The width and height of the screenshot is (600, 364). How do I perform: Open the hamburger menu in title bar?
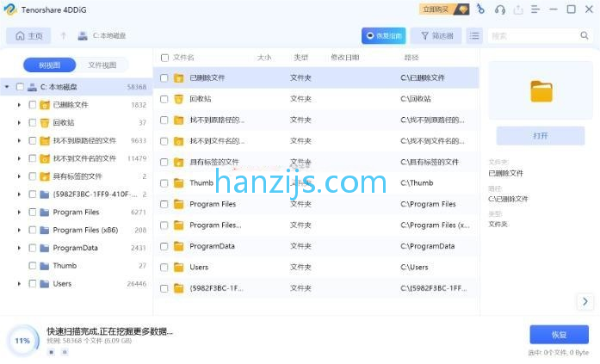[x=535, y=9]
